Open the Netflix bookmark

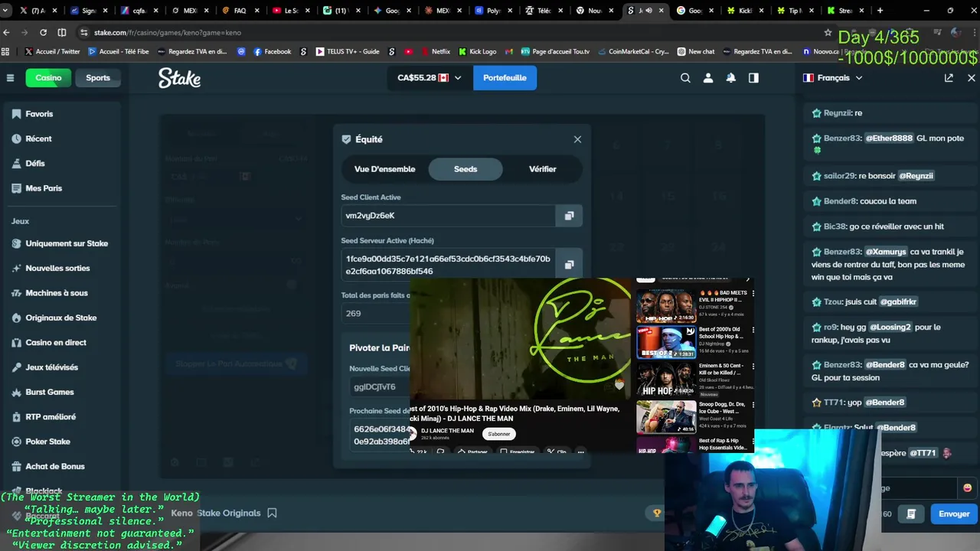click(435, 51)
